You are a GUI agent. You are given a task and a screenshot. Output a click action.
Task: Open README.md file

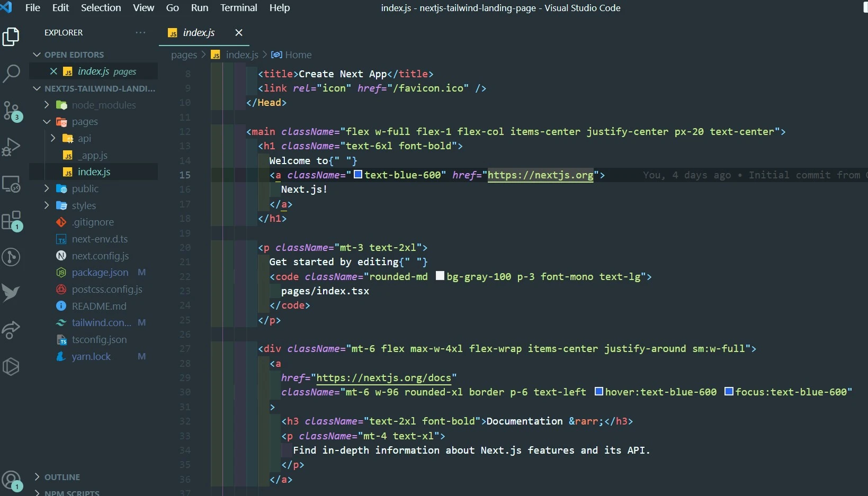[x=93, y=306]
